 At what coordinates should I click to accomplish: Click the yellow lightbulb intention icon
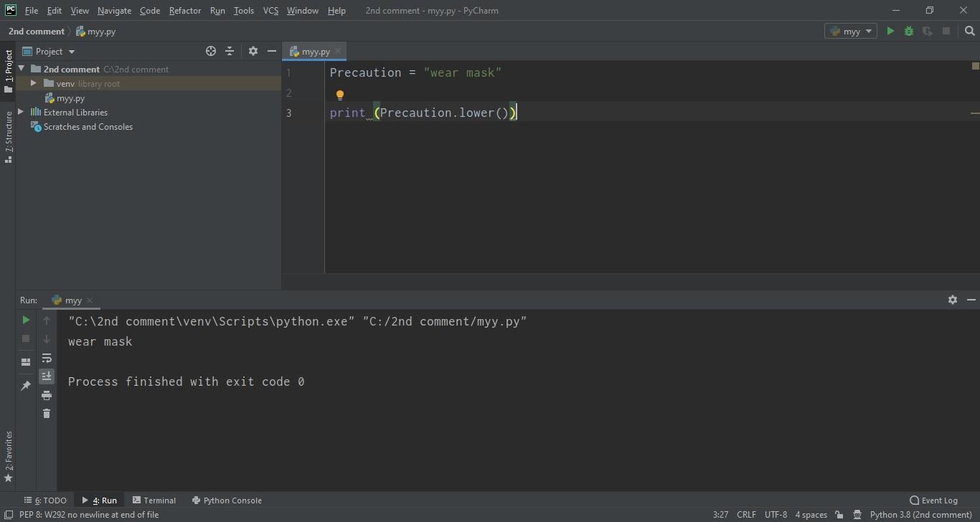point(340,95)
